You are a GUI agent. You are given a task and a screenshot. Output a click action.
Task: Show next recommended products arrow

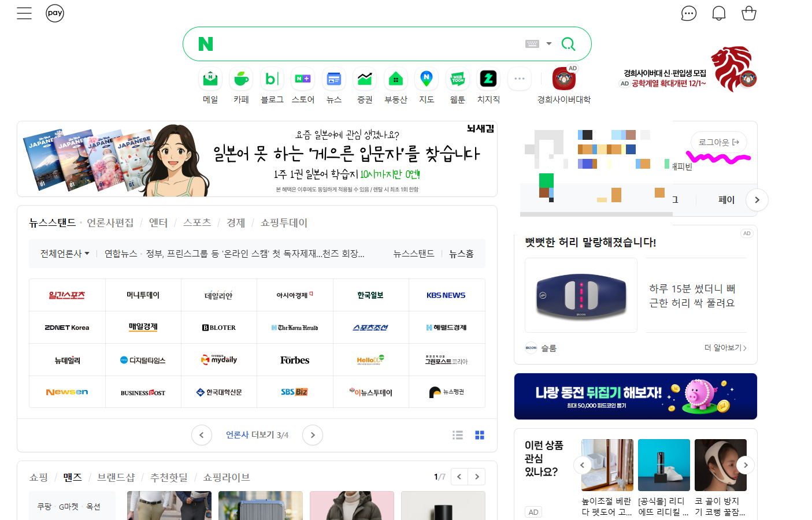[746, 465]
